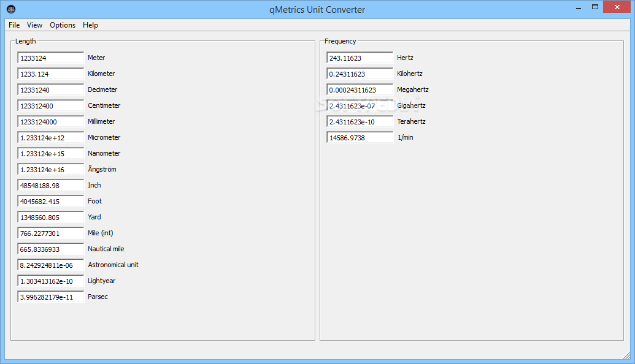Image resolution: width=635 pixels, height=364 pixels.
Task: Click the Micrometer input field
Action: tap(51, 137)
